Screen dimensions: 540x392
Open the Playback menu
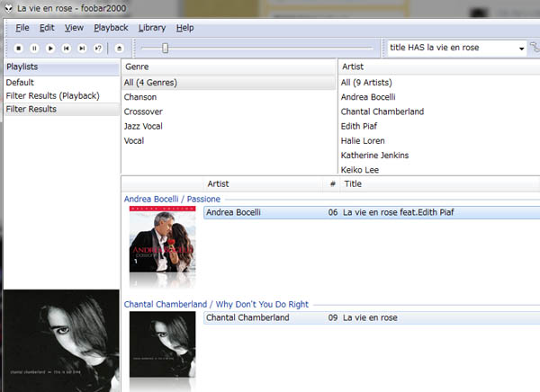[111, 28]
